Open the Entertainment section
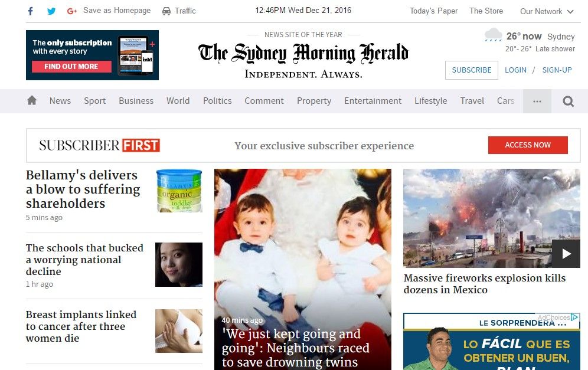This screenshot has height=370, width=588. pyautogui.click(x=373, y=101)
